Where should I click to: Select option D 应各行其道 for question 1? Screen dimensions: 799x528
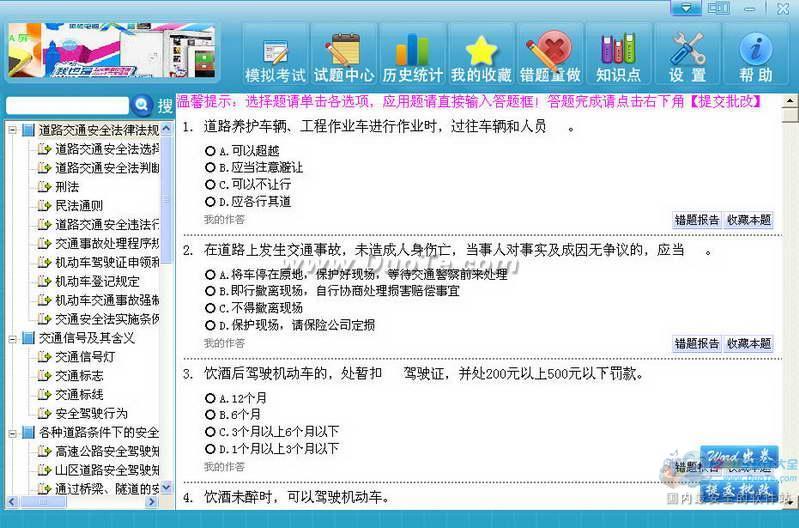(210, 201)
